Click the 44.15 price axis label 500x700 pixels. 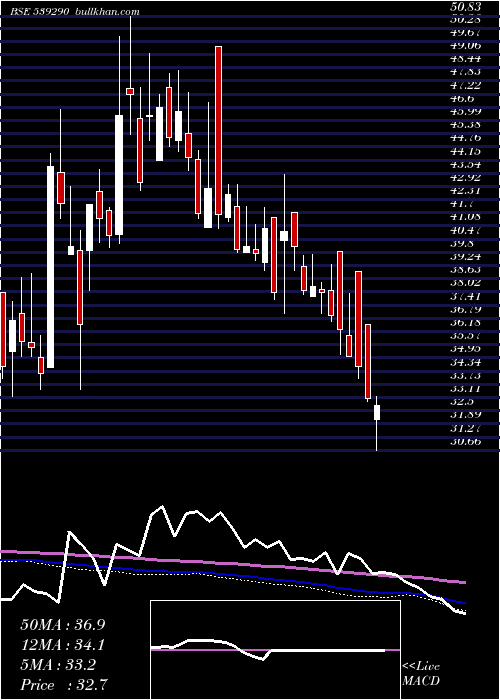point(465,151)
